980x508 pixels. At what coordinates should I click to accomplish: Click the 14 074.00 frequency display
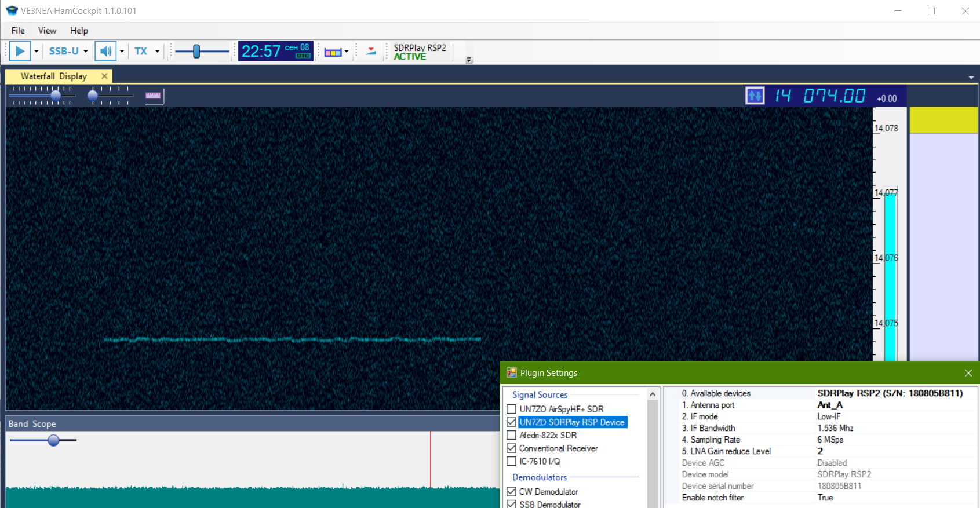[821, 96]
